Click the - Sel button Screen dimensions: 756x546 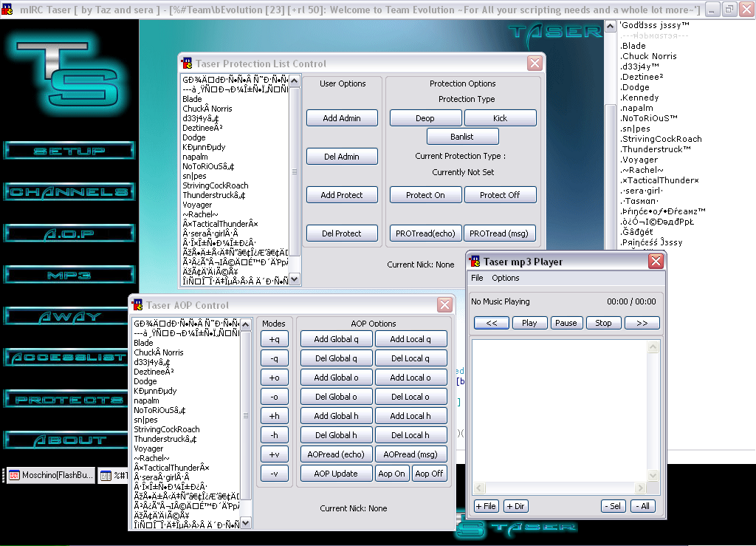click(614, 506)
